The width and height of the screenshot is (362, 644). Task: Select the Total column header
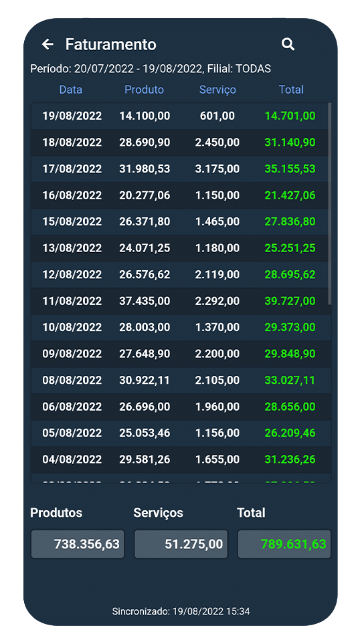coord(291,90)
